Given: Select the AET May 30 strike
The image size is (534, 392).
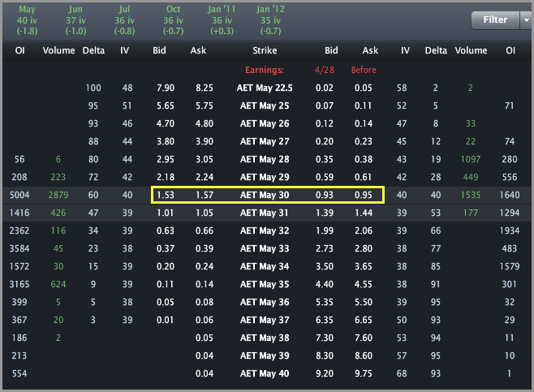Looking at the screenshot, I should [265, 195].
